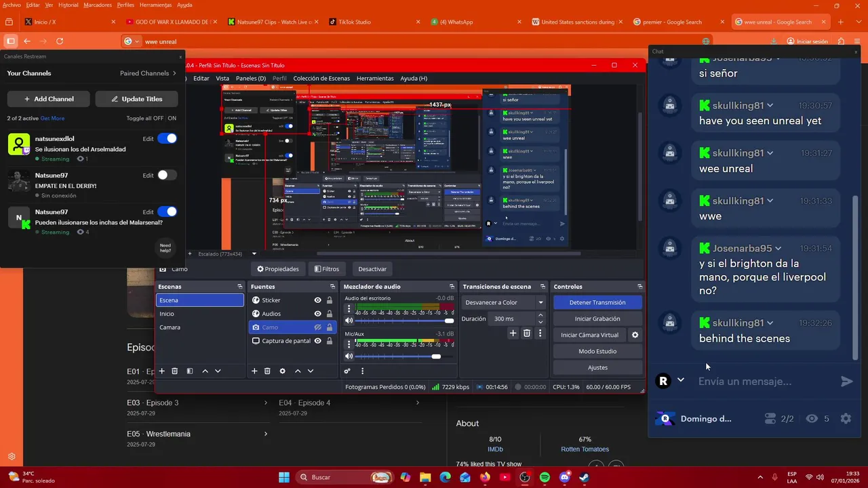
Task: Click Update Titles in Restream panel
Action: pyautogui.click(x=136, y=99)
